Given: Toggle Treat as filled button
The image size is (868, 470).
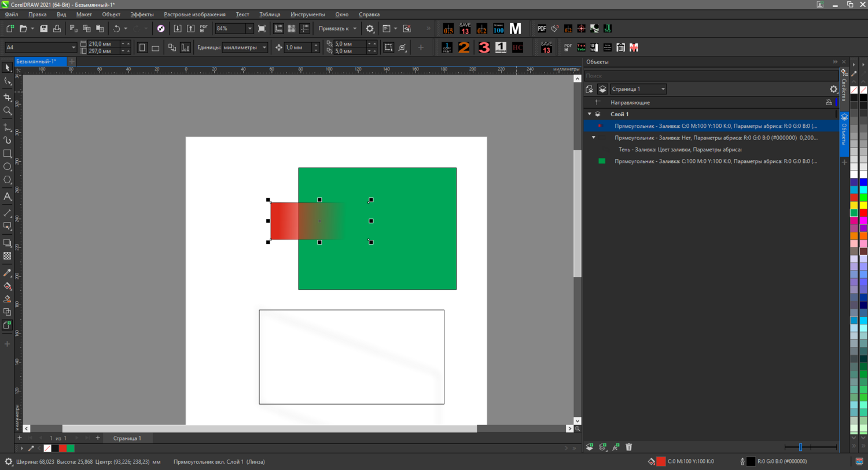Looking at the screenshot, I should coord(388,47).
